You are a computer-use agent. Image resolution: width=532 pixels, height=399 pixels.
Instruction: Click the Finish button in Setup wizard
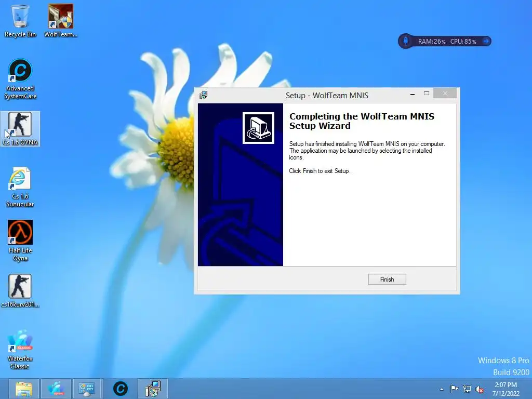pyautogui.click(x=387, y=279)
